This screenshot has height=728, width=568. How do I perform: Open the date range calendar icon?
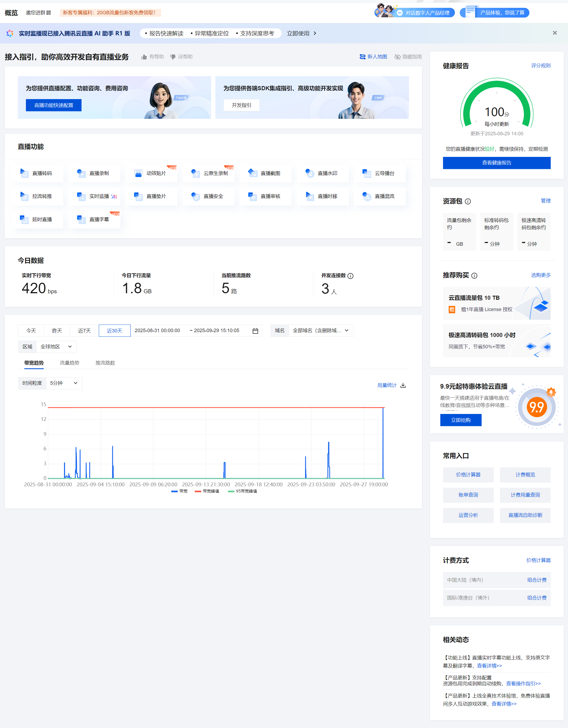[255, 331]
